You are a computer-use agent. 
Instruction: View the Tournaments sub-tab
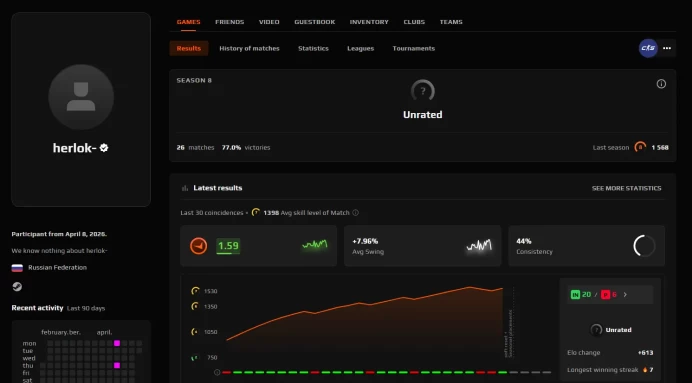pyautogui.click(x=414, y=49)
